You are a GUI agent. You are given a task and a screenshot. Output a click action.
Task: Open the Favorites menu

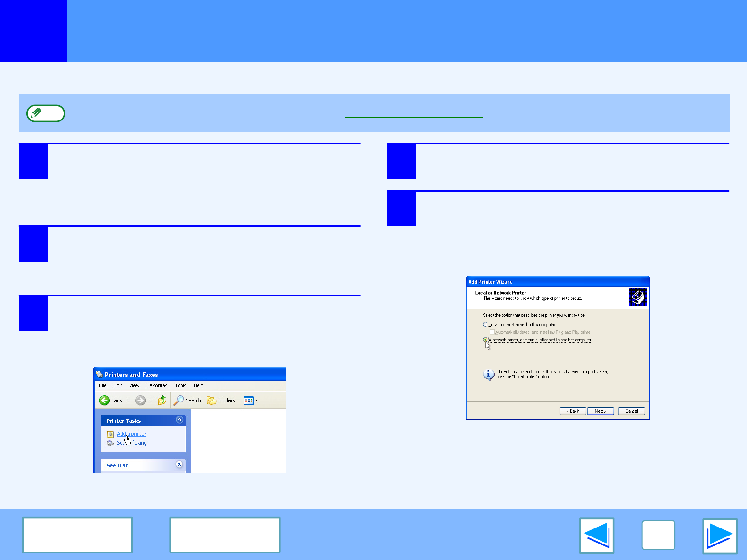point(157,385)
